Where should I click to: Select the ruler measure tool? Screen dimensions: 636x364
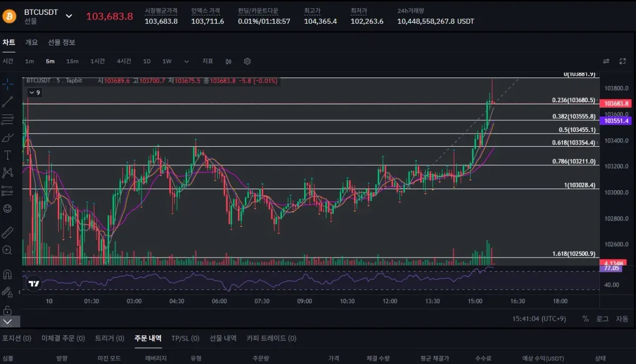7,232
